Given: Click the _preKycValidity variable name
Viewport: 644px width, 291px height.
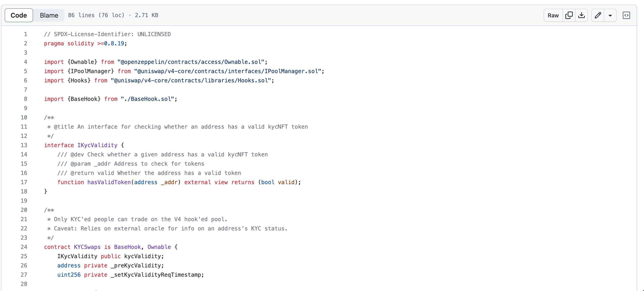Looking at the screenshot, I should tap(136, 266).
